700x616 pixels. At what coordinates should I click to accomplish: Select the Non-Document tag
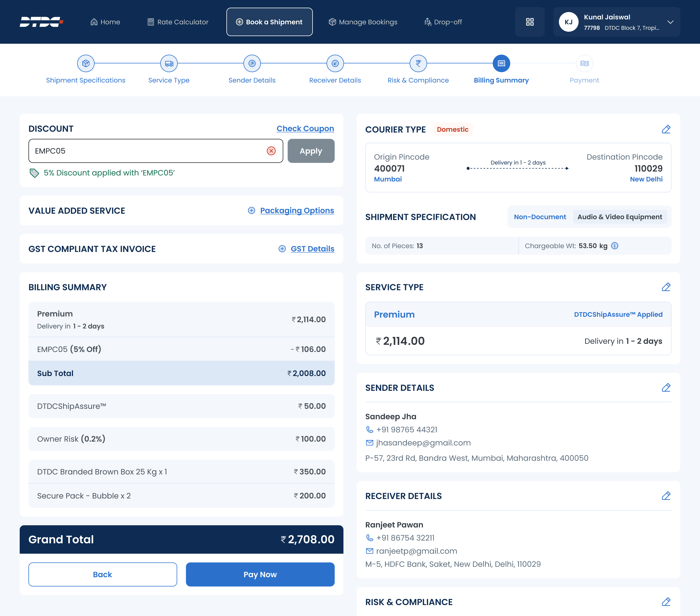(x=540, y=217)
